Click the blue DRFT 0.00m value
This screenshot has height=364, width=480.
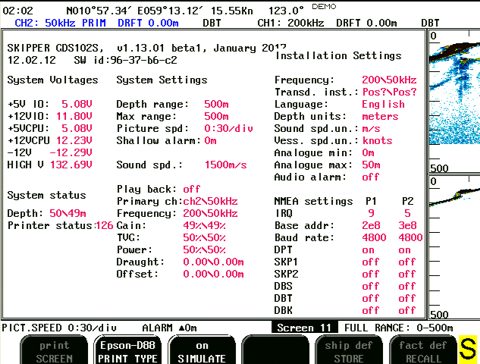[x=148, y=23]
